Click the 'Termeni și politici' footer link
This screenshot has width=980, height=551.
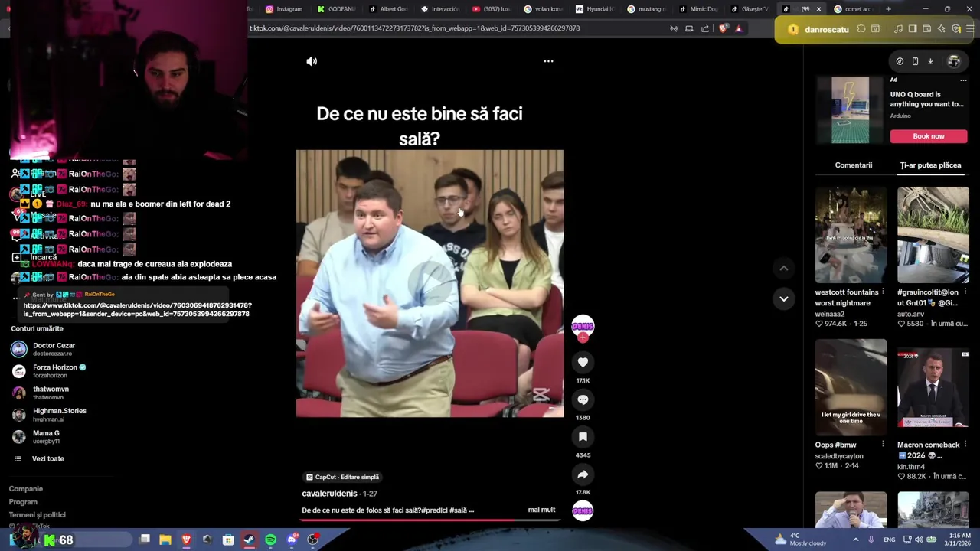[38, 515]
